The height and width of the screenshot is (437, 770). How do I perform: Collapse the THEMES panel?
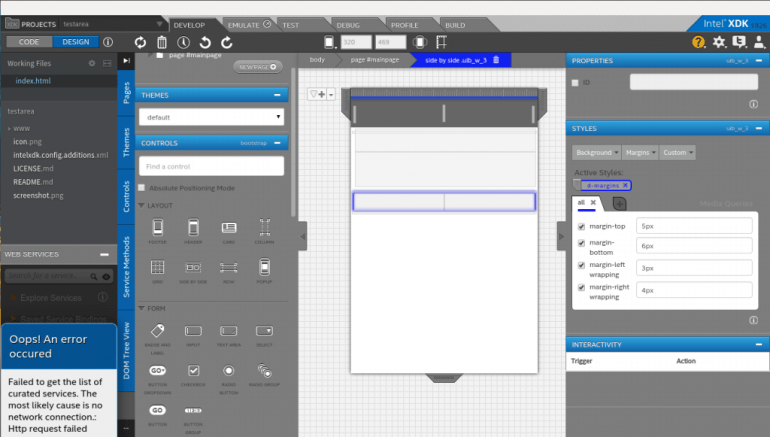pyautogui.click(x=277, y=95)
